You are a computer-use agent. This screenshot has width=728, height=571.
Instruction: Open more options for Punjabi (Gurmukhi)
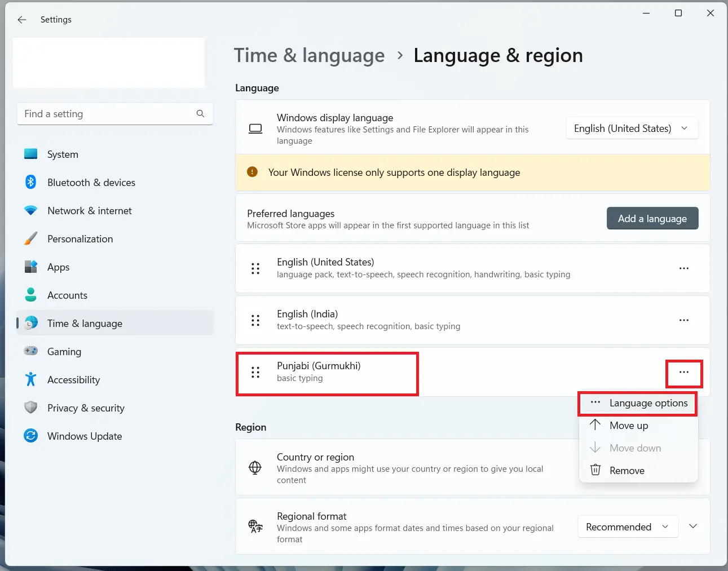click(684, 372)
